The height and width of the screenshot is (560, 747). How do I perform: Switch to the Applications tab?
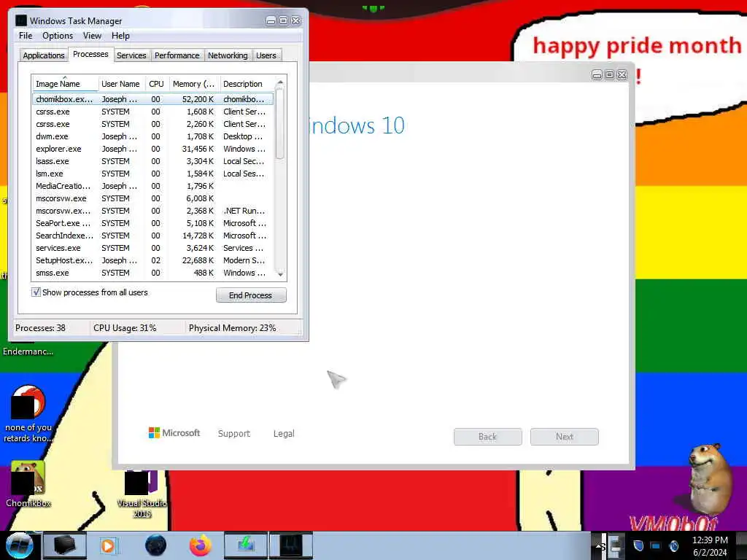click(43, 55)
